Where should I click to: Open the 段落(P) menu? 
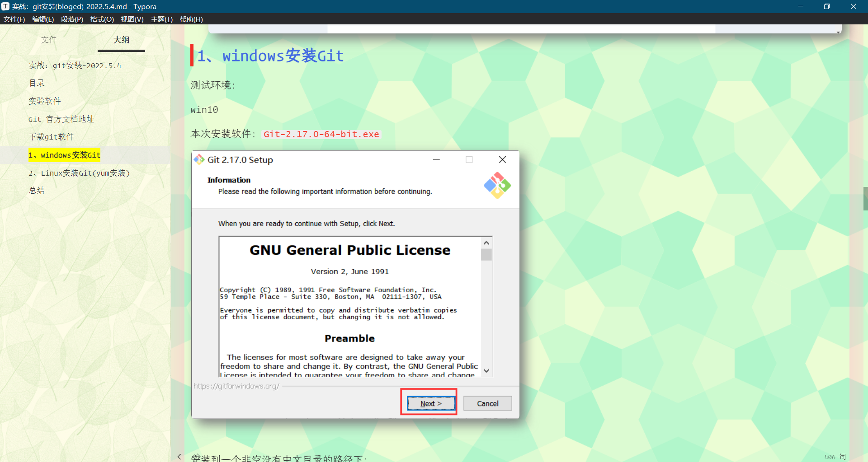tap(72, 19)
